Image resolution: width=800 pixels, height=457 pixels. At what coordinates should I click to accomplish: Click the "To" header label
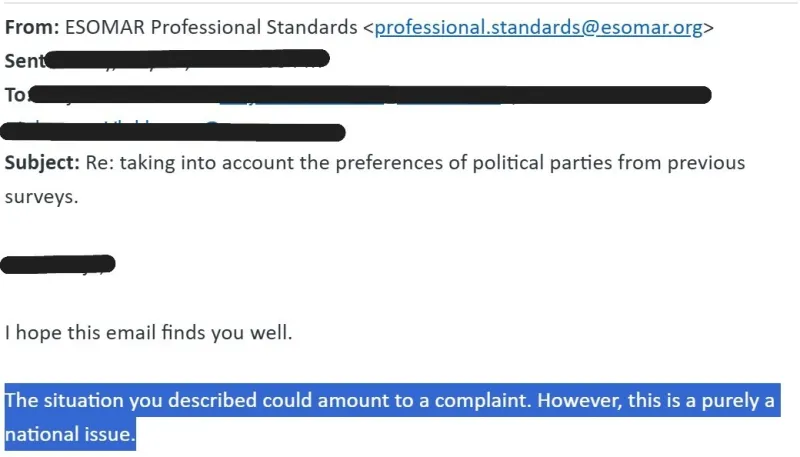point(16,95)
